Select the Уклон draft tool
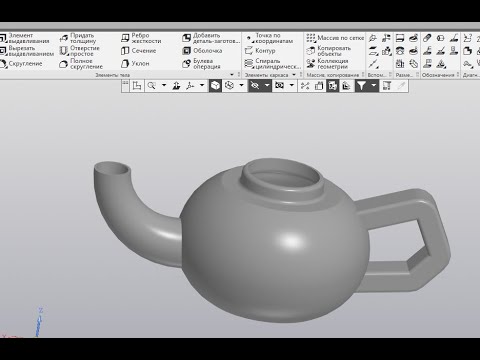Image resolution: width=480 pixels, height=360 pixels. (135, 63)
